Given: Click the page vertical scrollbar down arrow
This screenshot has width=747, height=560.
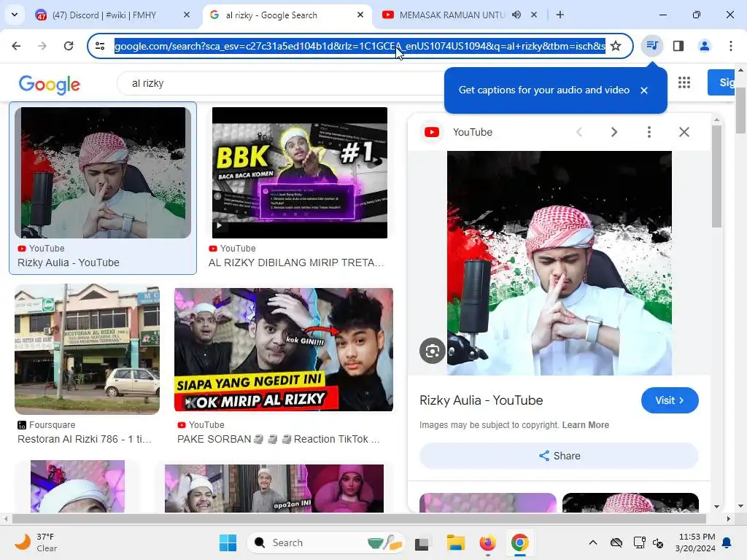Looking at the screenshot, I should [741, 506].
